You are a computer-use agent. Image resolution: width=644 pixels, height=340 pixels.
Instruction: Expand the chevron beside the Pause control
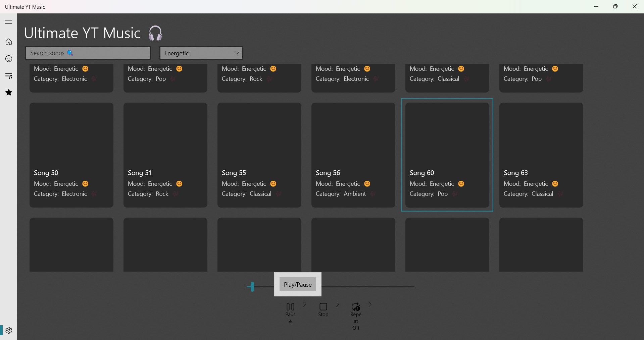[304, 304]
